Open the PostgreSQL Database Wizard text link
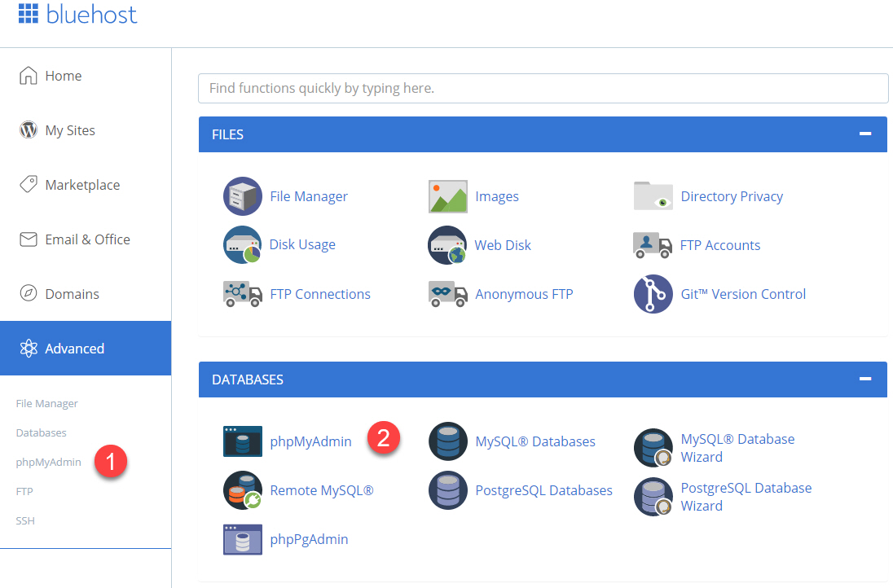Viewport: 893px width, 588px height. pyautogui.click(x=746, y=497)
